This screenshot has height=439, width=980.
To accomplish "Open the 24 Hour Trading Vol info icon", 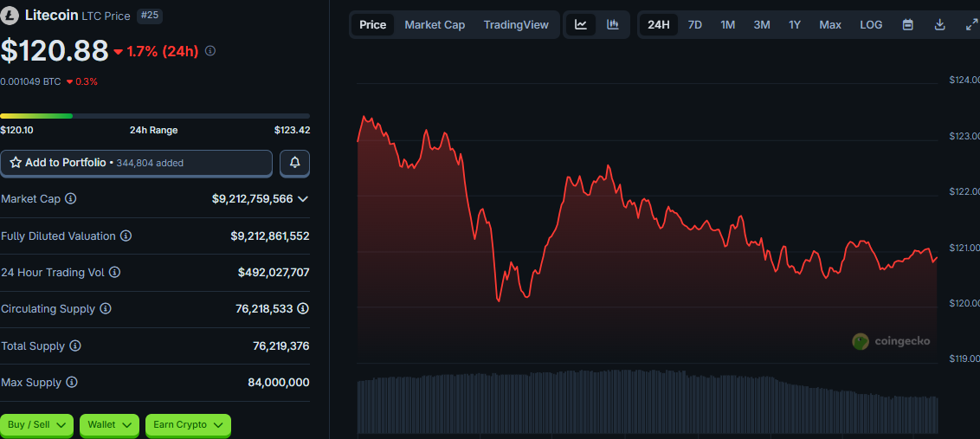I will point(115,272).
